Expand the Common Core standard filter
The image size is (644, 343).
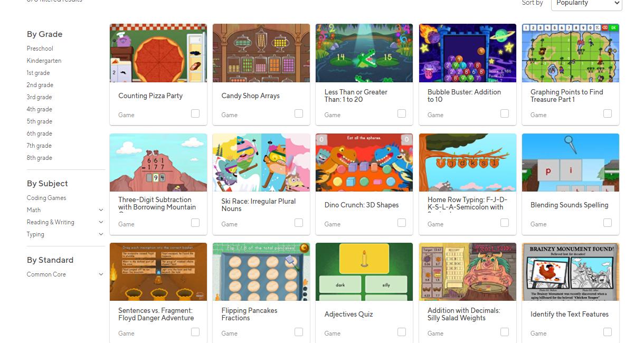pyautogui.click(x=101, y=274)
